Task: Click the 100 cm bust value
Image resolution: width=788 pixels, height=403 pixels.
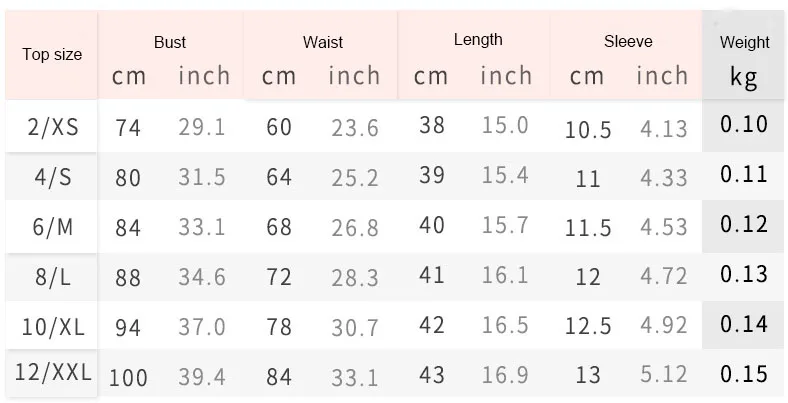Action: pos(128,377)
